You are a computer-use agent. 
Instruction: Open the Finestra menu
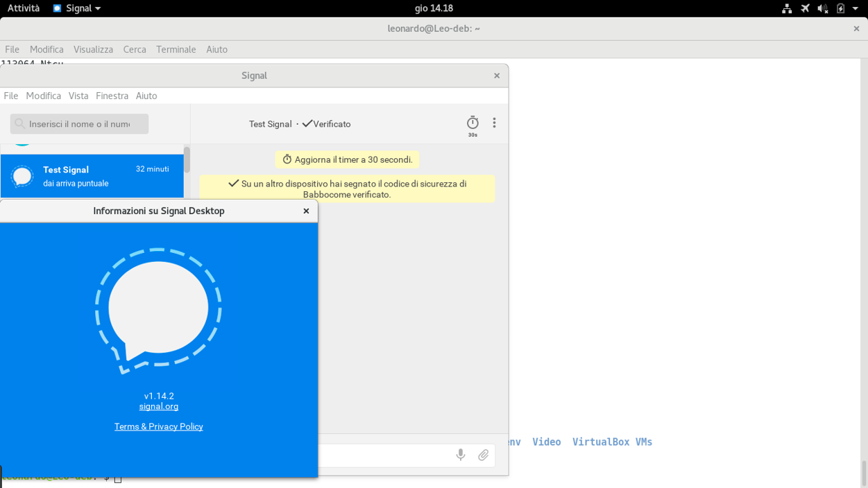[x=112, y=96]
